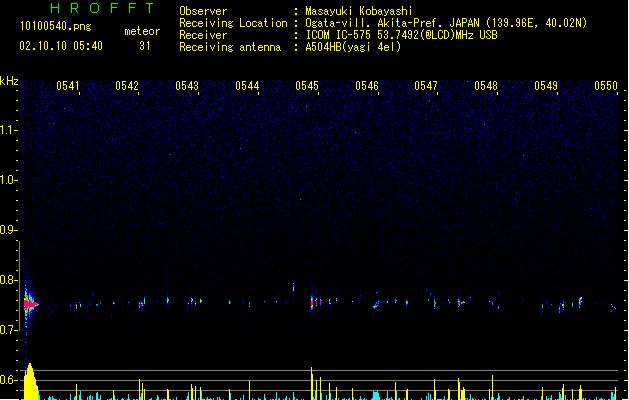Click the Receiving Location label

point(233,23)
